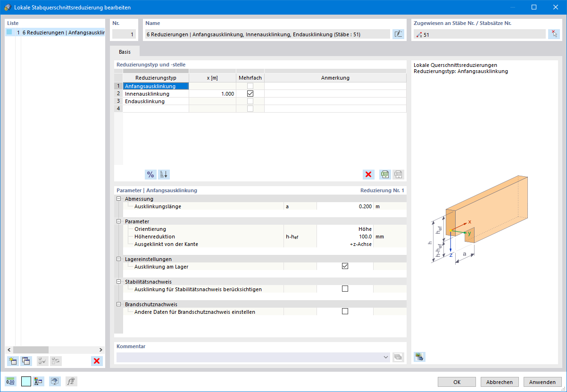Click the screen display icon at bottom
The width and height of the screenshot is (567, 392).
tap(55, 382)
